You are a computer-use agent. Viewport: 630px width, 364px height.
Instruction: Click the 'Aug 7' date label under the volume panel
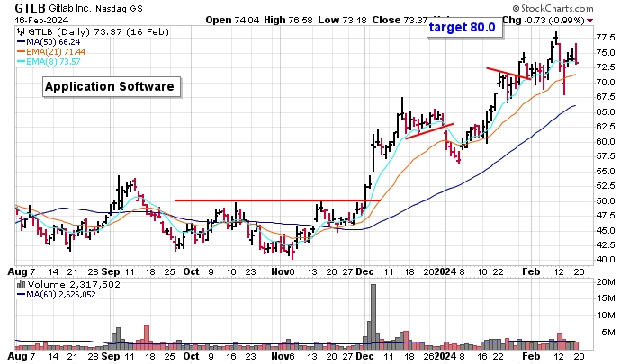click(22, 356)
